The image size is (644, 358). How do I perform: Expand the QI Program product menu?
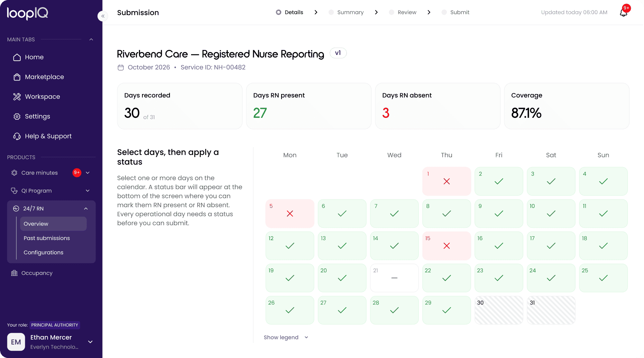[87, 191]
